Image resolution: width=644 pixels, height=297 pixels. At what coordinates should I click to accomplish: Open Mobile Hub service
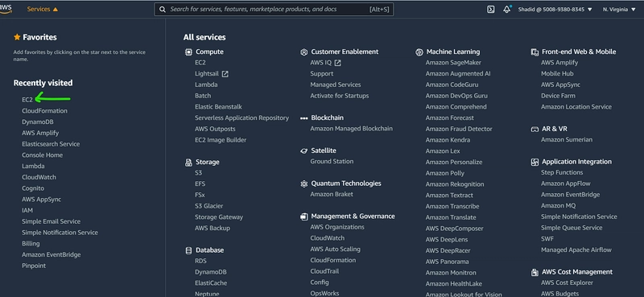pyautogui.click(x=557, y=74)
